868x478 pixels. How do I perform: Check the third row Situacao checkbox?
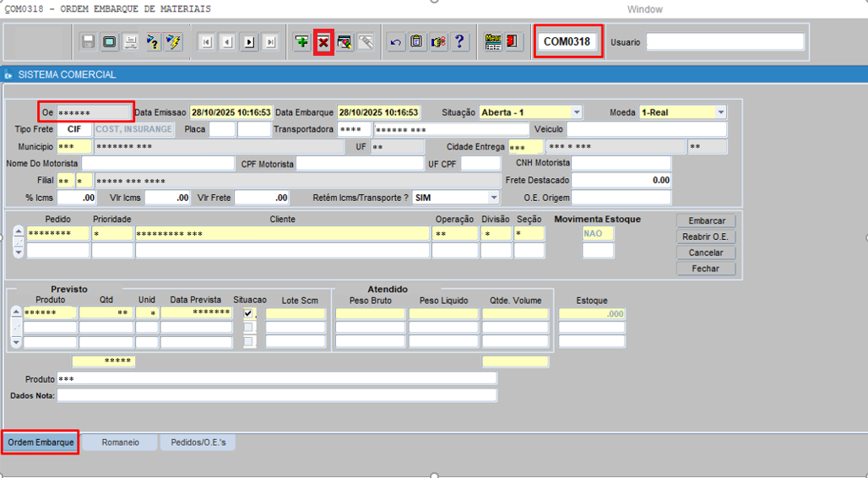(x=248, y=342)
